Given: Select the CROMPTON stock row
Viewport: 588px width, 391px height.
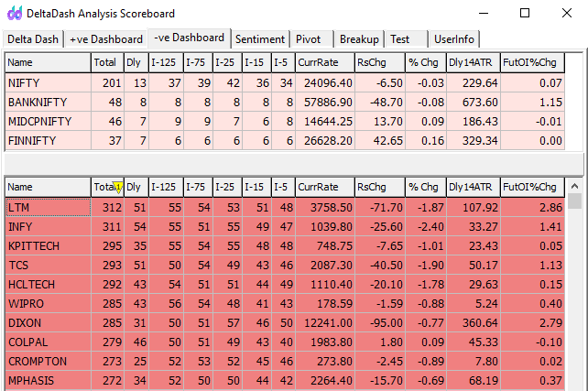Looking at the screenshot, I should click(x=285, y=362).
